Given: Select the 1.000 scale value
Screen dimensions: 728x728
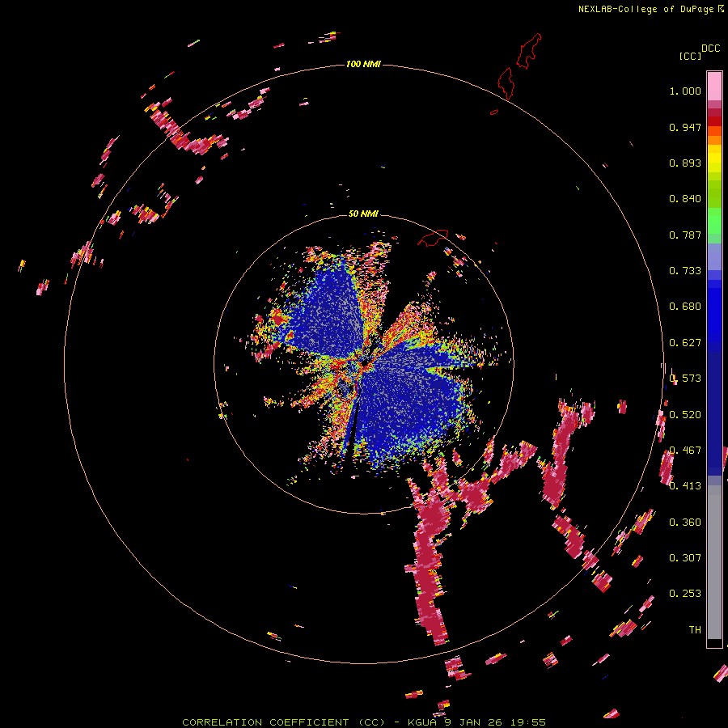Looking at the screenshot, I should (x=685, y=91).
